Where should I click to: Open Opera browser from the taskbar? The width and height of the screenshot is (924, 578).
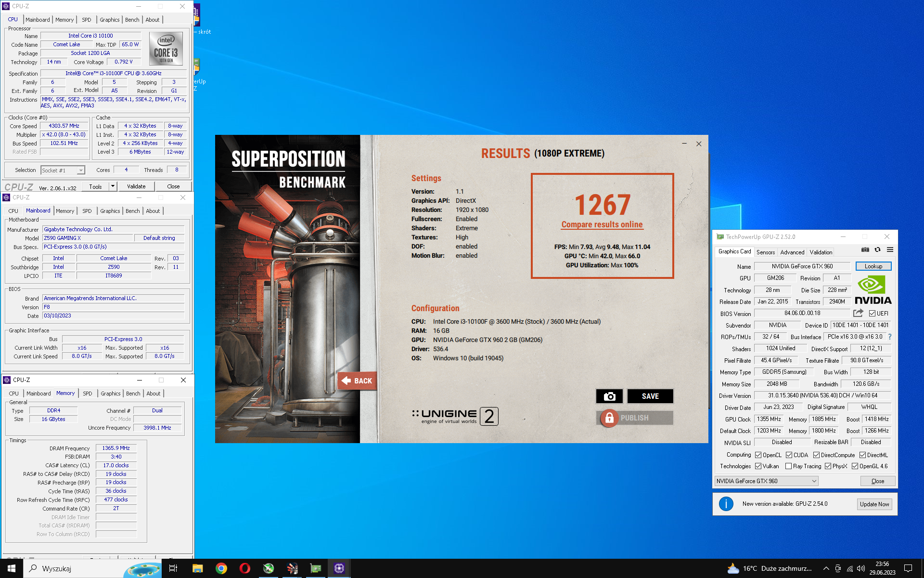coord(245,568)
